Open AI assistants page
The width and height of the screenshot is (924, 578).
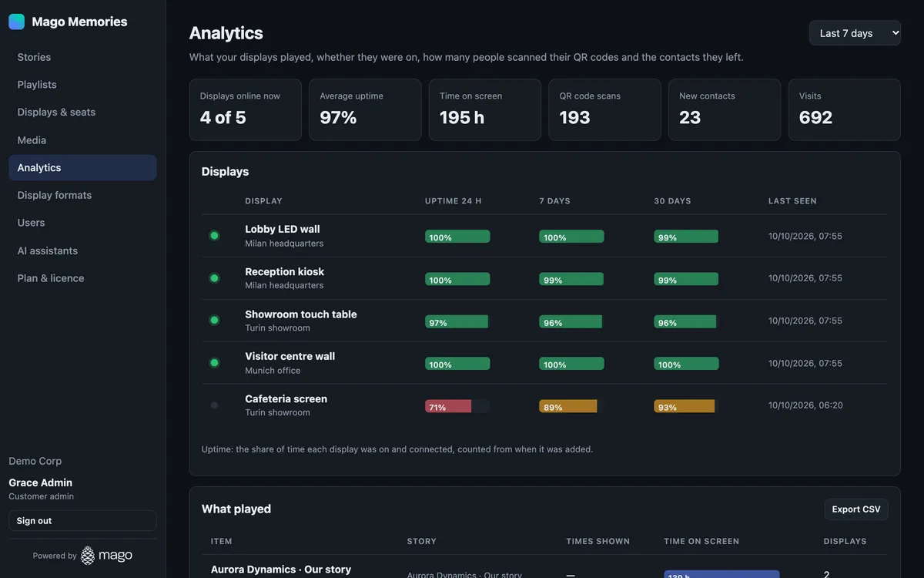[82, 250]
